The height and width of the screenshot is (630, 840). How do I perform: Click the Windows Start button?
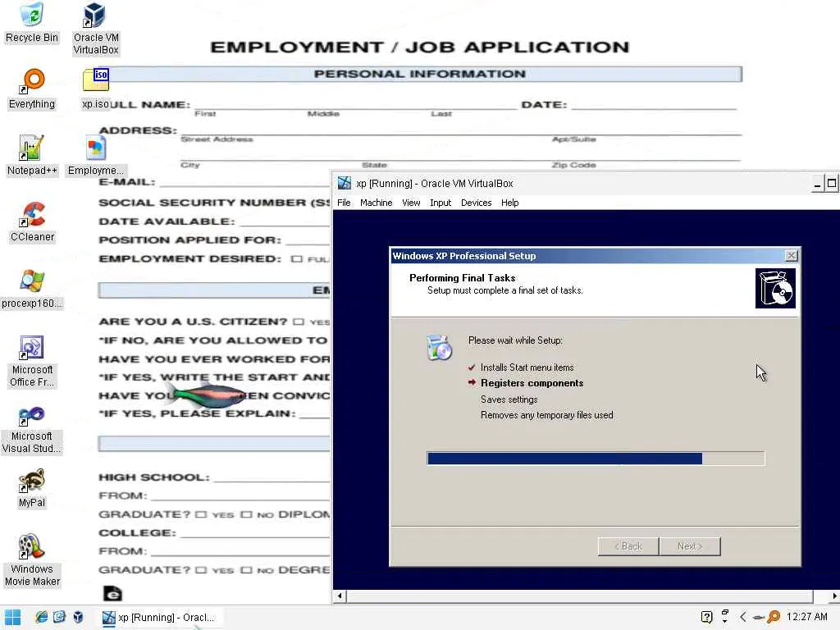coord(13,617)
